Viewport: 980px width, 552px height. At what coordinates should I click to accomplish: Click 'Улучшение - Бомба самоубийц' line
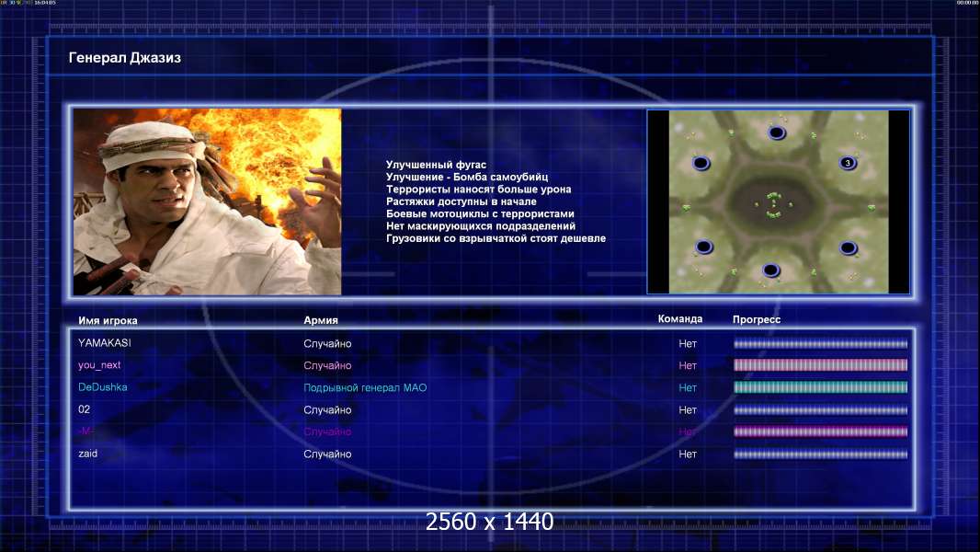coord(467,177)
